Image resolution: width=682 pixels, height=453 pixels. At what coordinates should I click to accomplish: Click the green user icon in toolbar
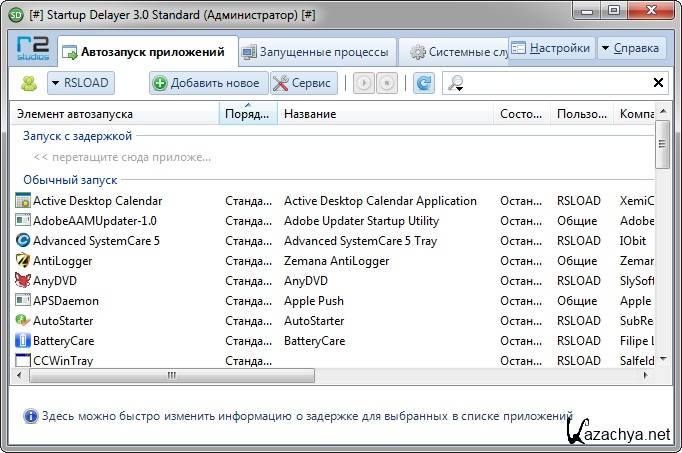(x=28, y=84)
